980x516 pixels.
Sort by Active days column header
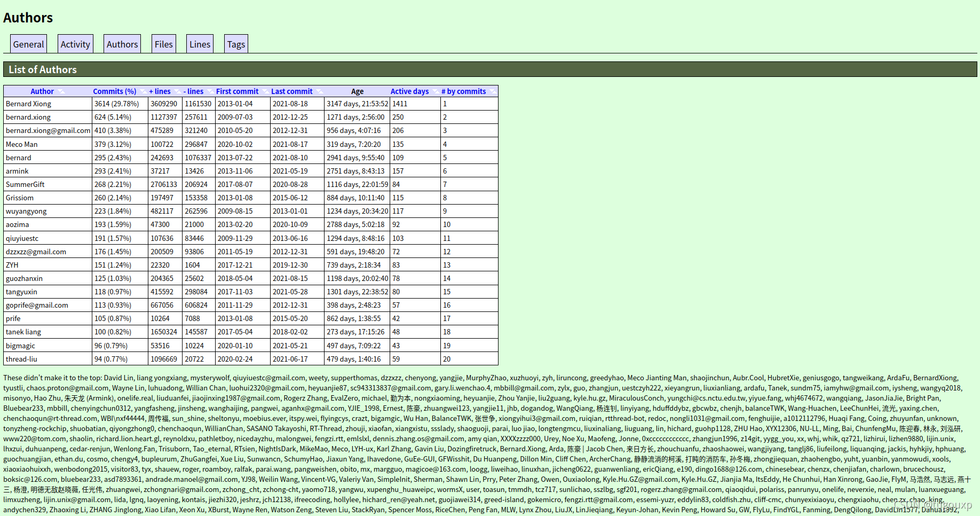tap(410, 91)
